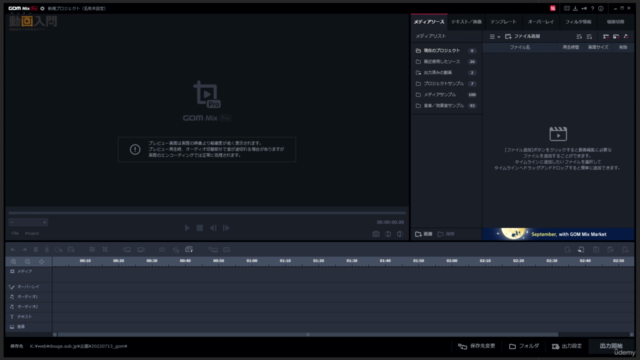Click the timeline horizontal scrollbar

tap(308, 334)
